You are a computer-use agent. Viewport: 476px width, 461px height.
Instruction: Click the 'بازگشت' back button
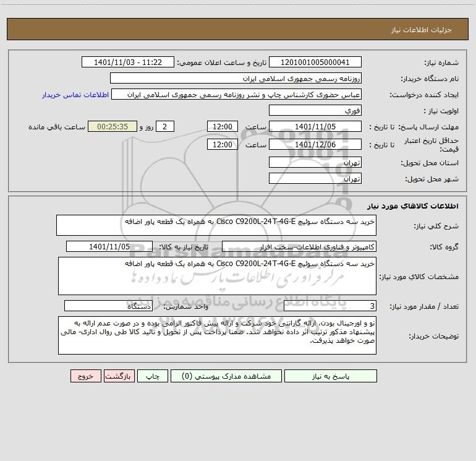coord(119,376)
